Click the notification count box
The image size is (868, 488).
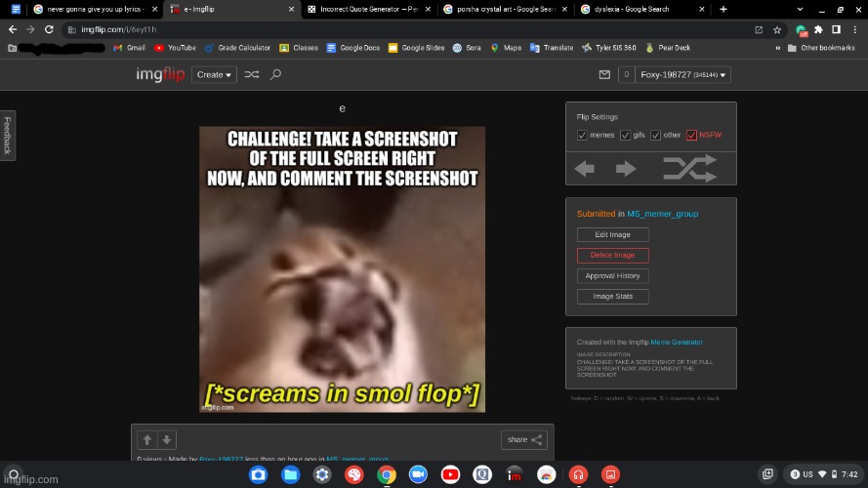click(626, 75)
